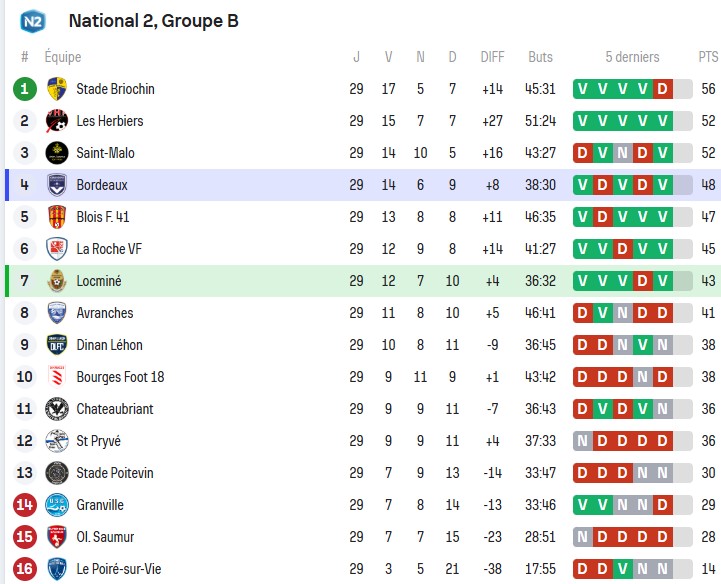Open Stade Briochin club crest
The image size is (721, 584).
coord(57,89)
